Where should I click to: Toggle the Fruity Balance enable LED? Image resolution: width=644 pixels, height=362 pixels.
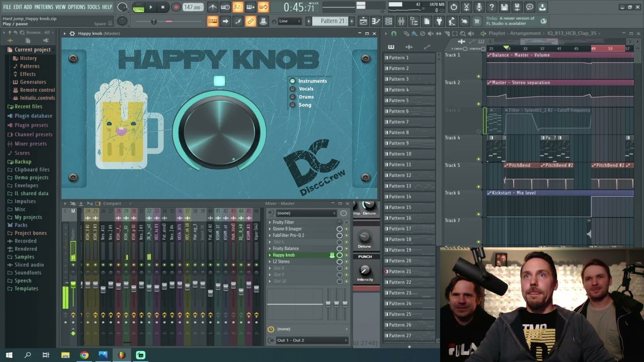346,248
